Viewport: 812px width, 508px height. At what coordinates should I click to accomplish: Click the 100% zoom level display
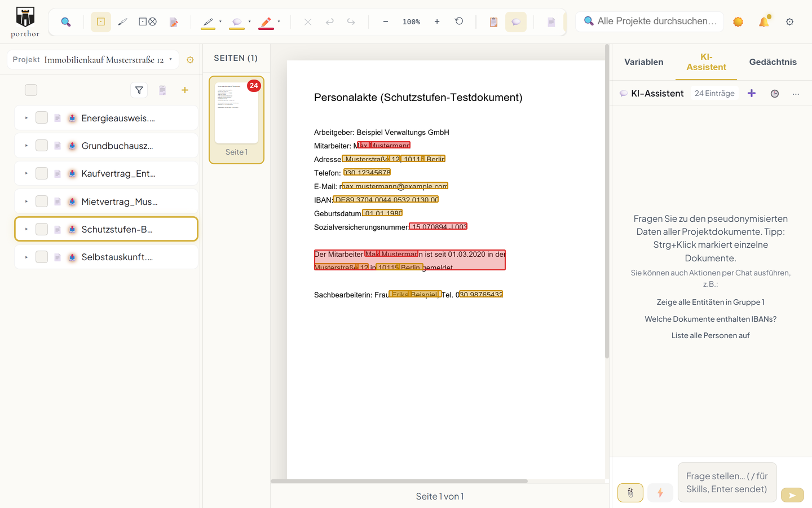point(411,22)
